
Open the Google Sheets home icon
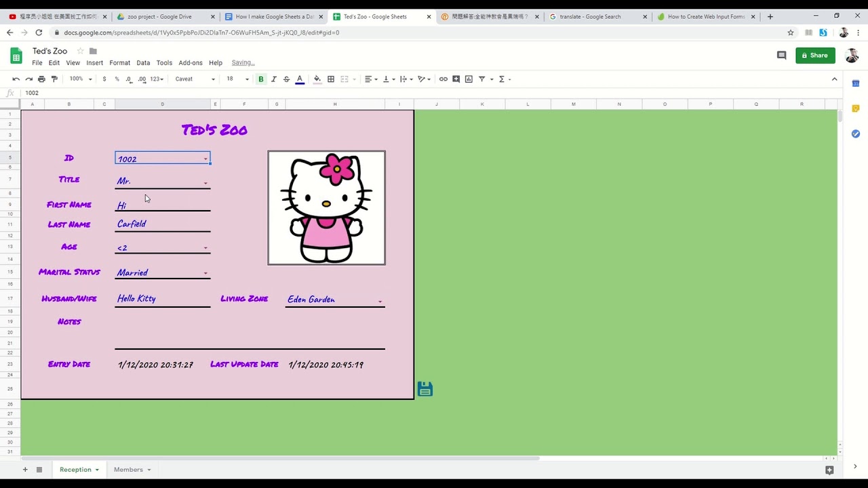pyautogui.click(x=16, y=56)
